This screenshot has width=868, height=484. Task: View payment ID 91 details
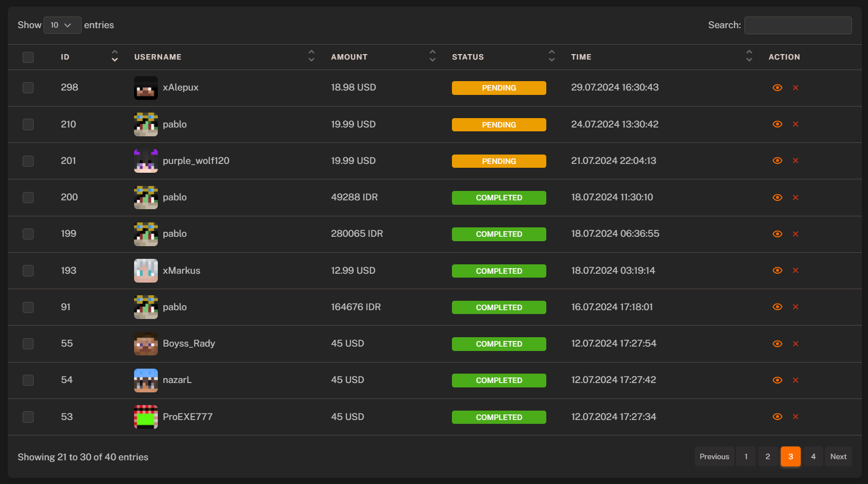778,307
